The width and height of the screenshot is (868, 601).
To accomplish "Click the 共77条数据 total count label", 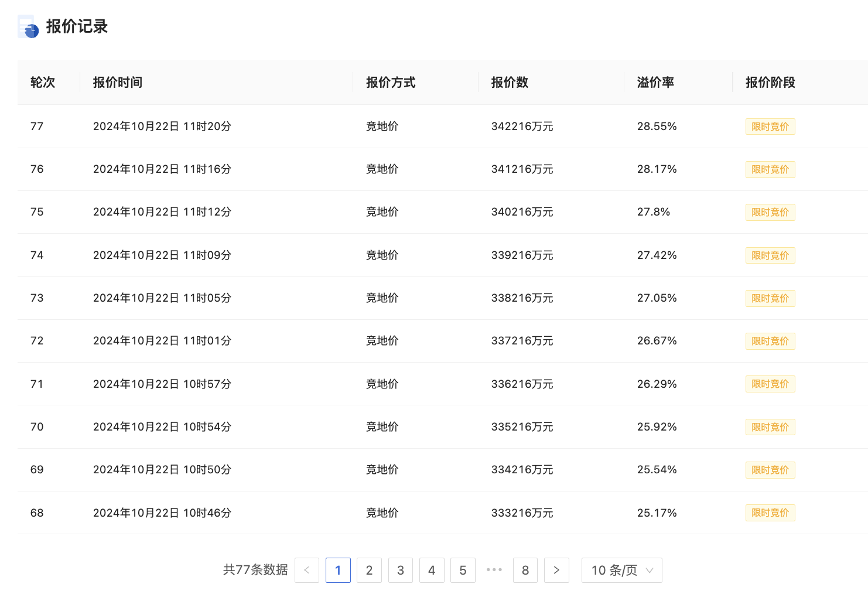I will pos(255,570).
